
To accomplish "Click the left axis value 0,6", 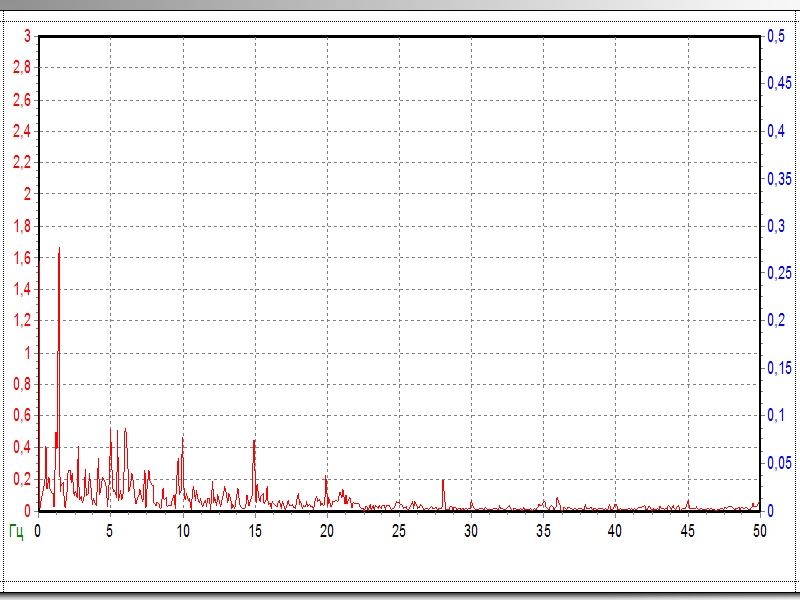I will pos(22,416).
